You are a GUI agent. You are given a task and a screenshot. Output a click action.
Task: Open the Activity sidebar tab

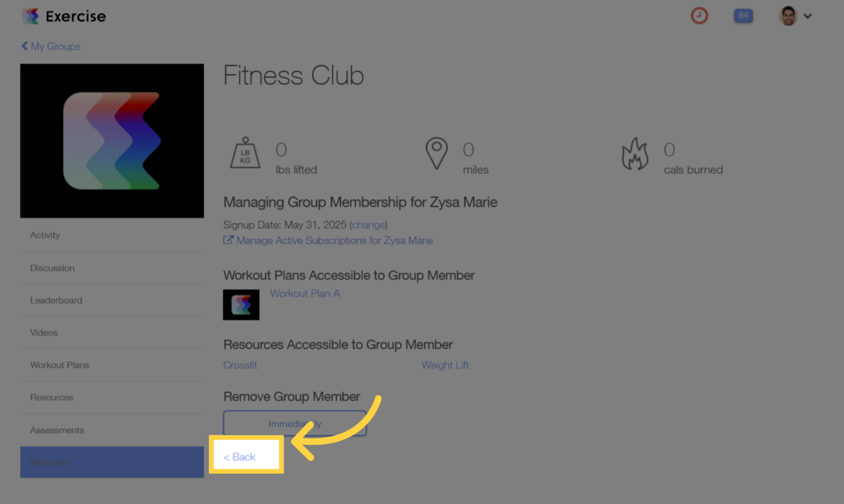coord(45,235)
